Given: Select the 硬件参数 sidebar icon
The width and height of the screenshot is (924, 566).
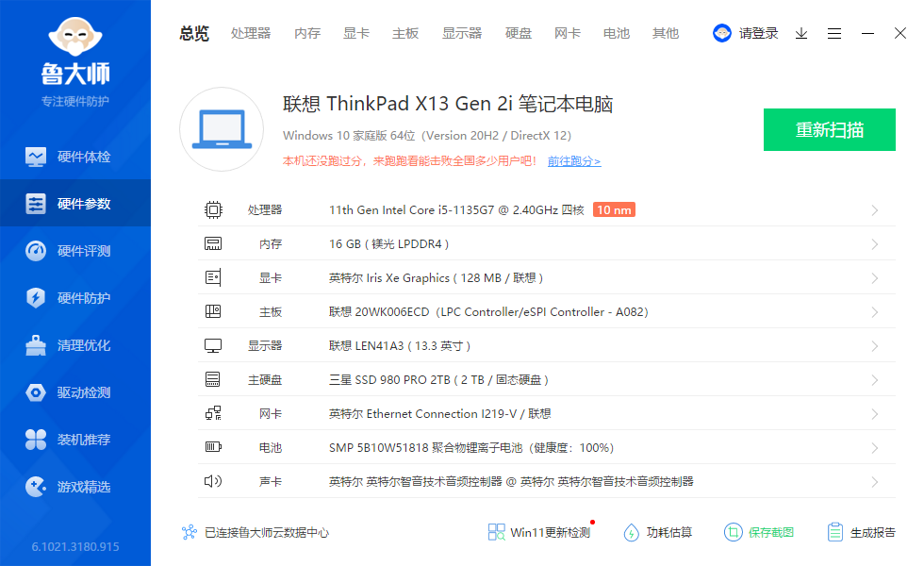Looking at the screenshot, I should point(36,204).
